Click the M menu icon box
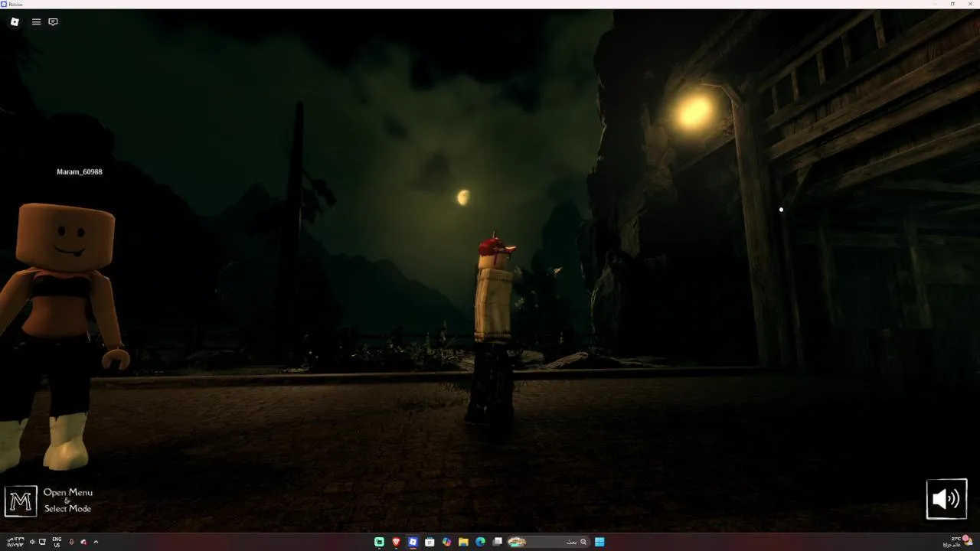This screenshot has height=551, width=980. click(x=21, y=501)
